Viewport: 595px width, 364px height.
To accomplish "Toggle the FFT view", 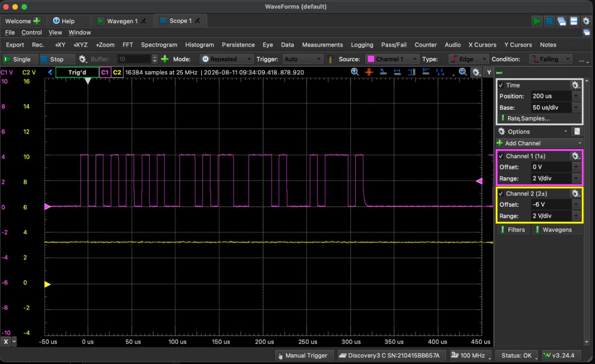I will (127, 44).
